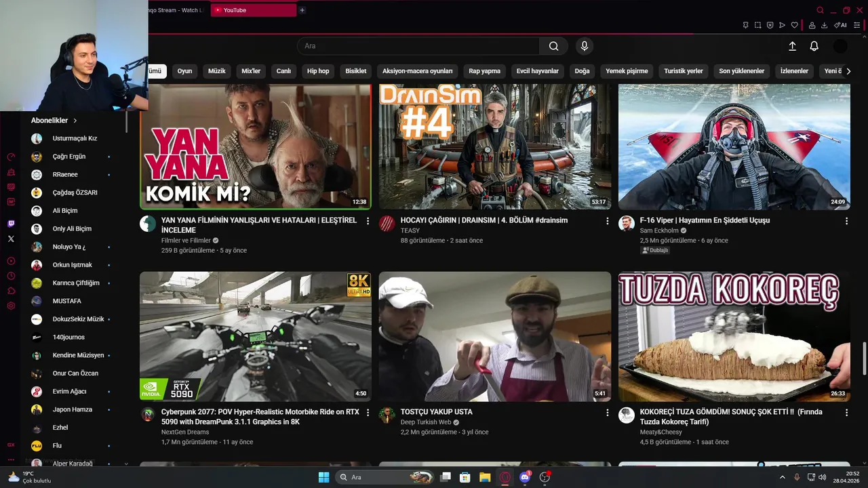Switch to the YouTube browser tab
This screenshot has height=488, width=868.
coord(254,10)
